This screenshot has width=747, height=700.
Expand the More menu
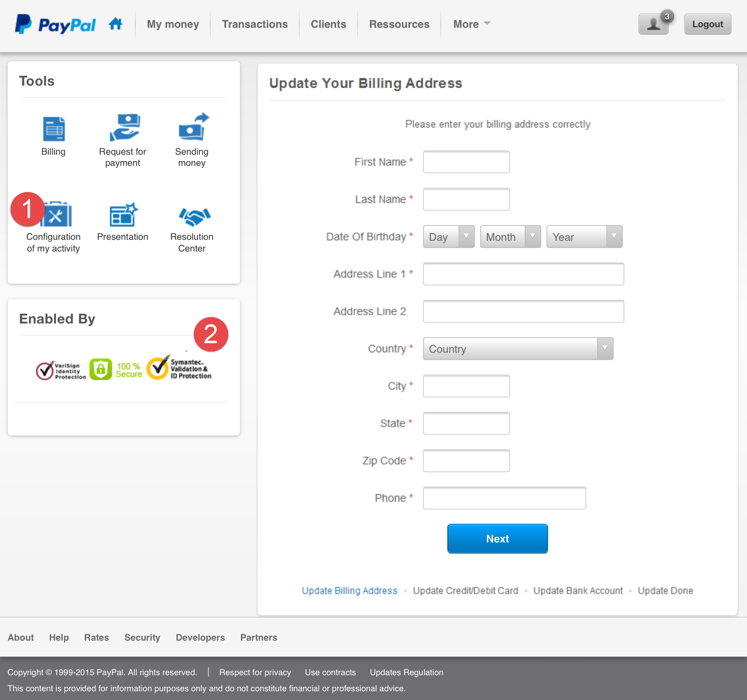tap(471, 24)
